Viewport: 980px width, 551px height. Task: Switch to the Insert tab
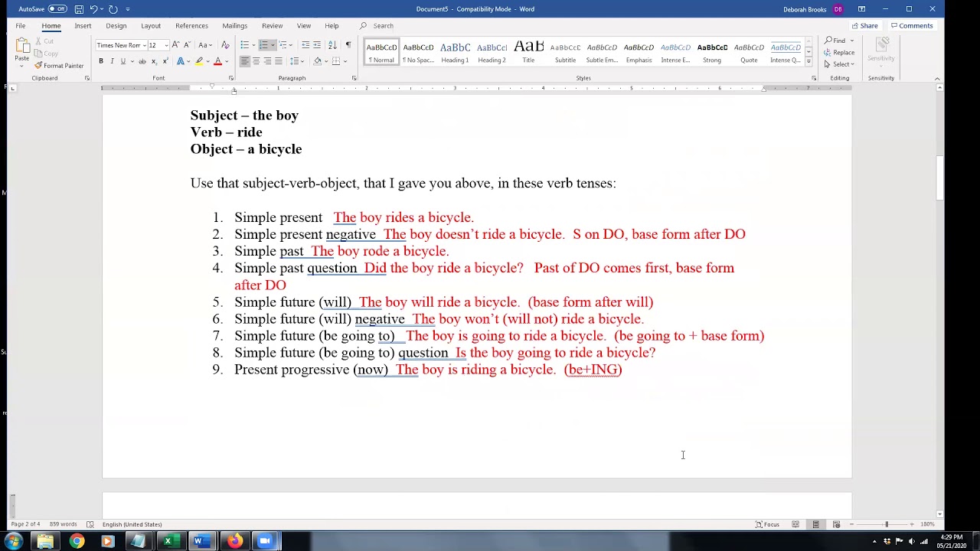(83, 25)
